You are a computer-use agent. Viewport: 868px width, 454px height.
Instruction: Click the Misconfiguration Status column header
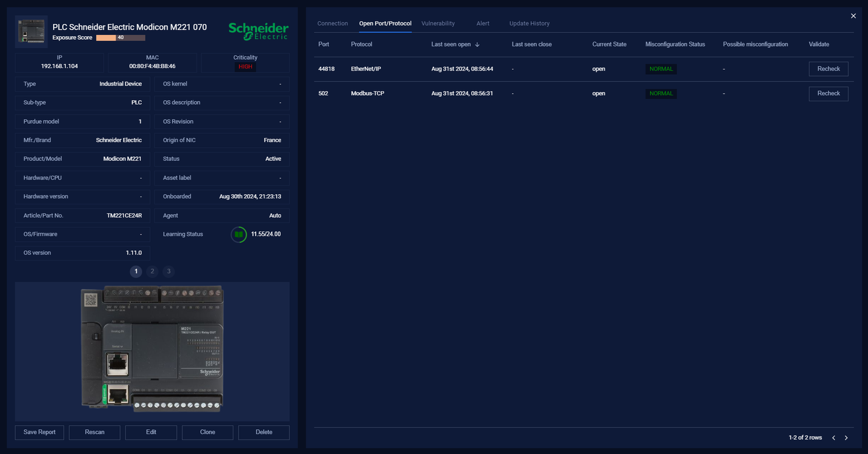[675, 45]
